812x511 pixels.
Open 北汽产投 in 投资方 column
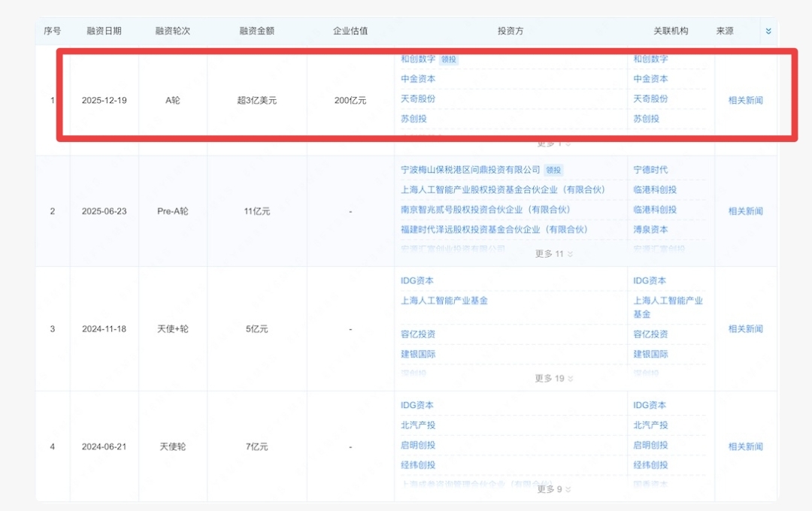click(x=418, y=425)
